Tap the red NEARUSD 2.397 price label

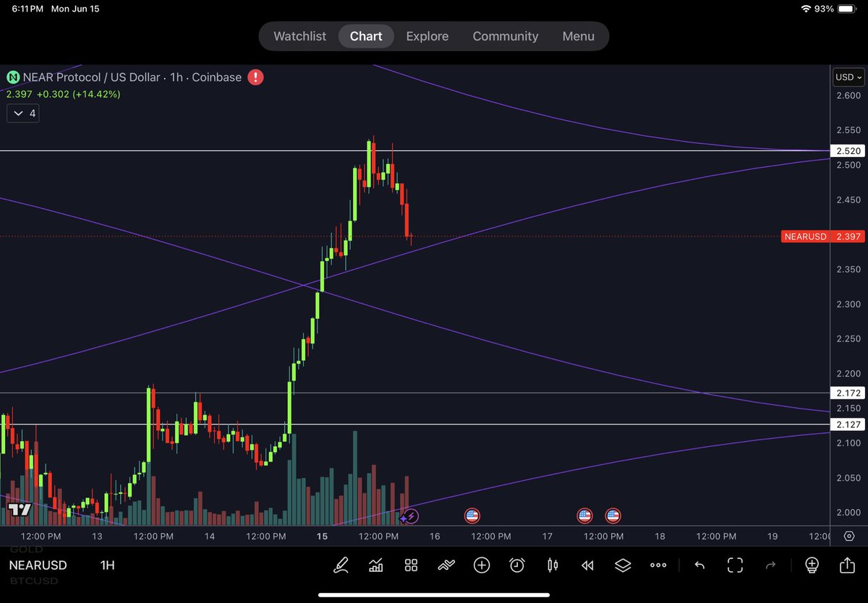(823, 236)
